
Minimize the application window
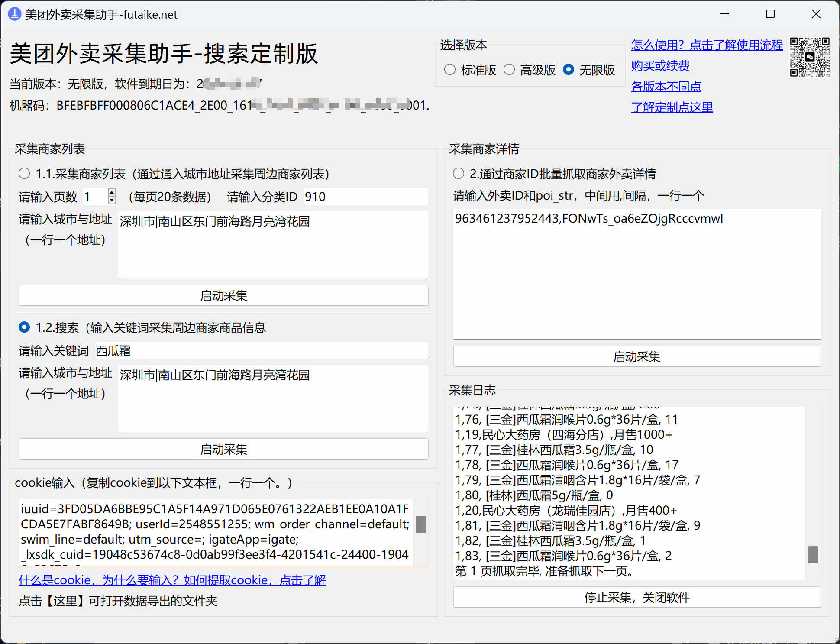(725, 14)
